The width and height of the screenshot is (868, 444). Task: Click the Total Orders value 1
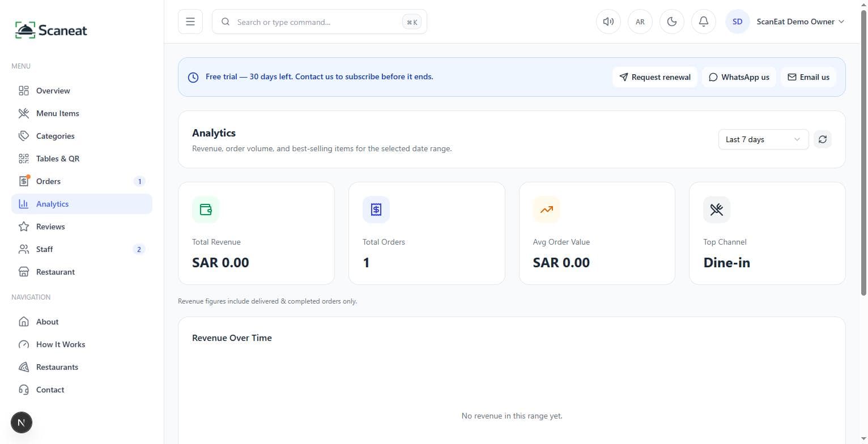click(x=366, y=263)
